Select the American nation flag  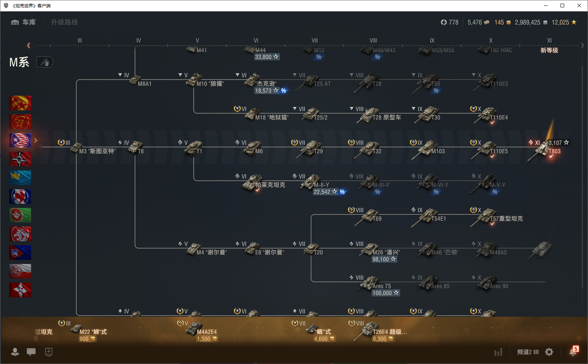coord(20,140)
